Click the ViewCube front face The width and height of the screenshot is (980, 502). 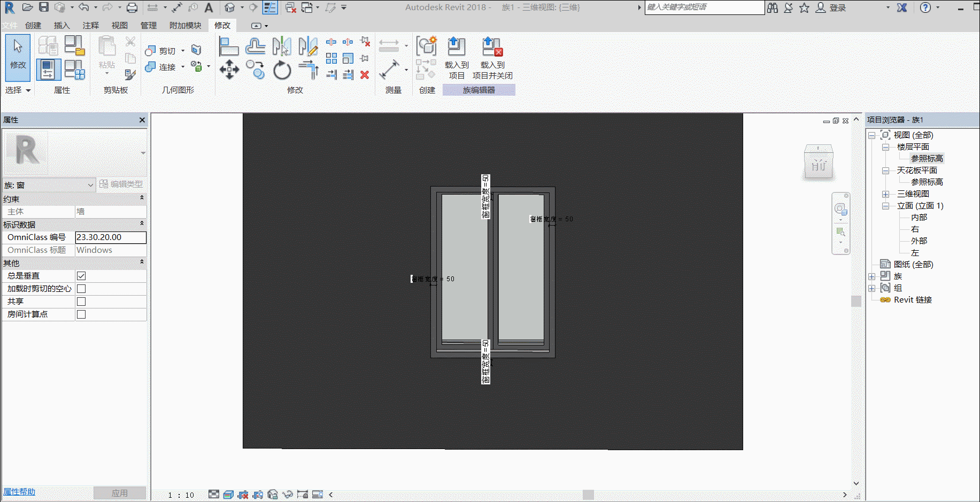click(819, 166)
